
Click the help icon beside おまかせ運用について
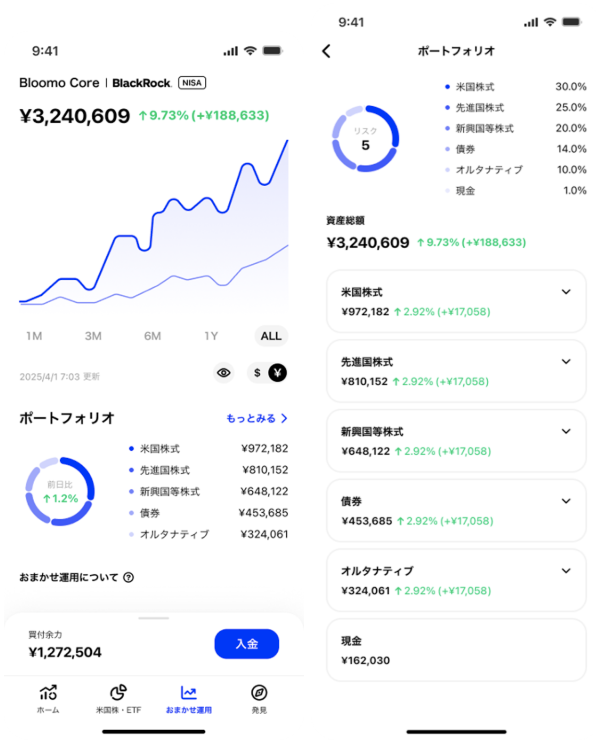coord(129,577)
